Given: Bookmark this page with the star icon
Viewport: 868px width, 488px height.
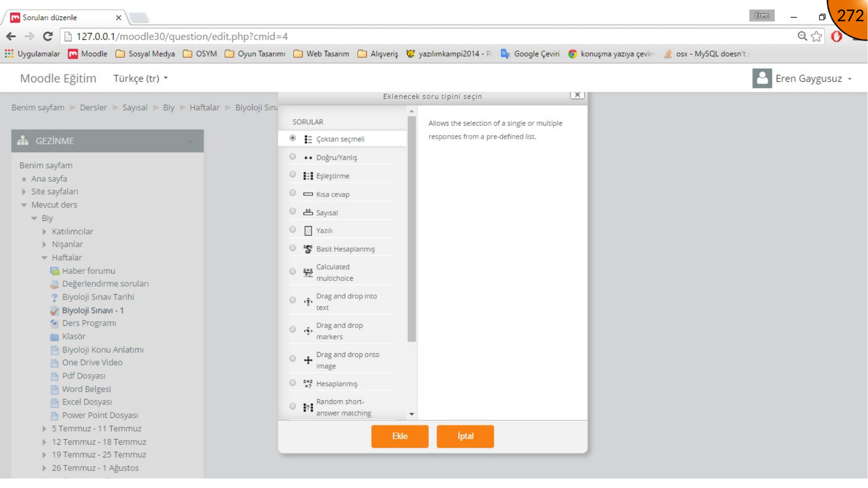Looking at the screenshot, I should click(x=816, y=36).
